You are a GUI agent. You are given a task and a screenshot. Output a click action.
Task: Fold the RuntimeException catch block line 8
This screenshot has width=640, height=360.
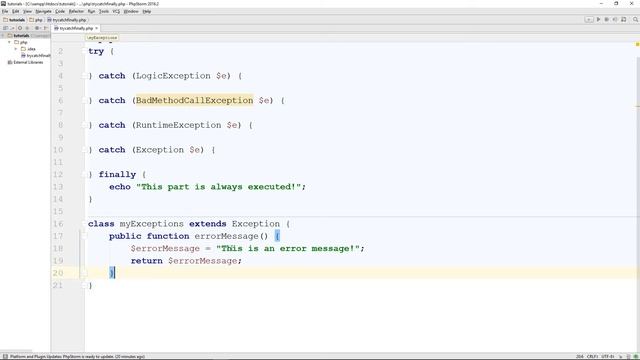click(x=83, y=125)
